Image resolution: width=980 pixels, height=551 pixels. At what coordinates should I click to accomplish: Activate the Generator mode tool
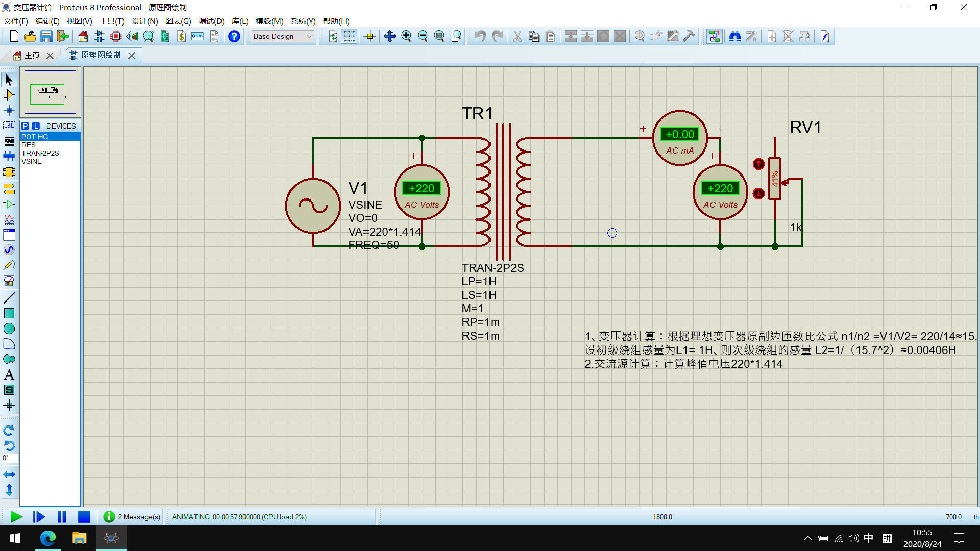click(9, 250)
